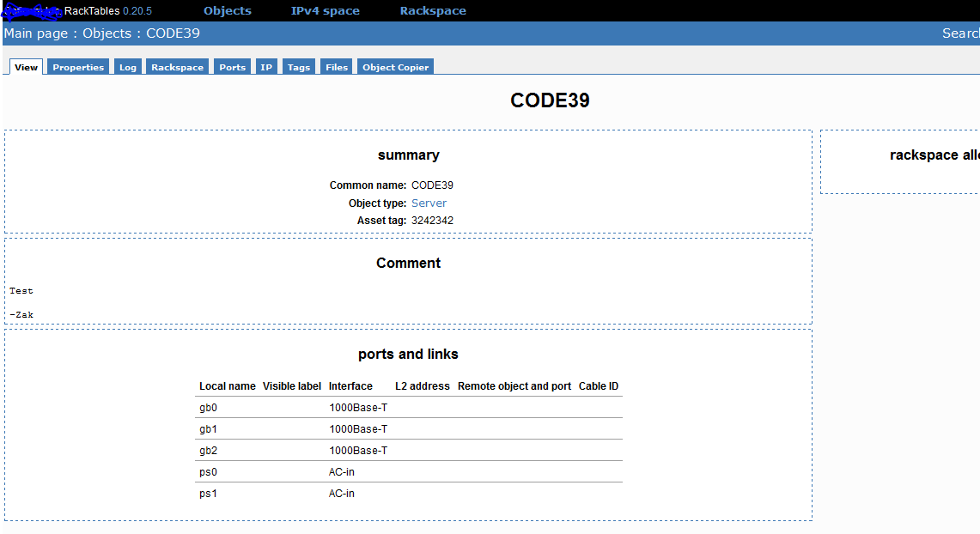Open the Log tab

tap(128, 67)
